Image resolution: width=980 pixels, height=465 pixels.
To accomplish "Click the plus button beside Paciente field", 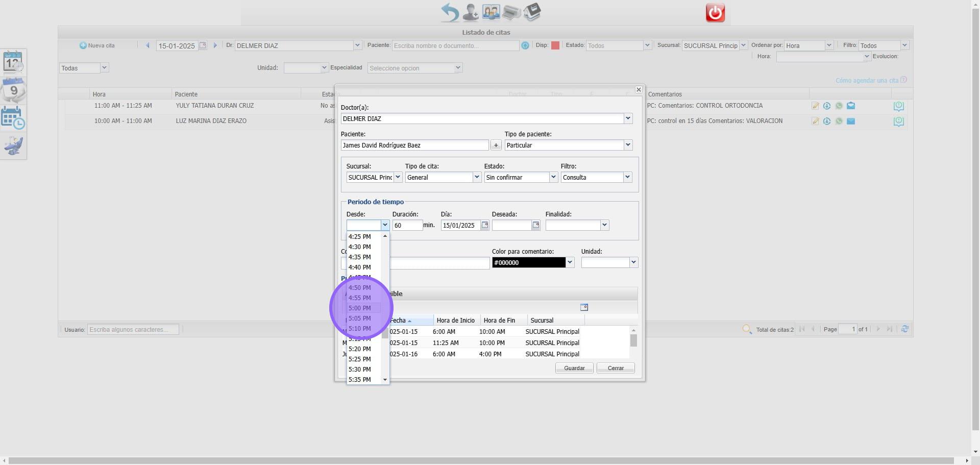I will [x=496, y=145].
